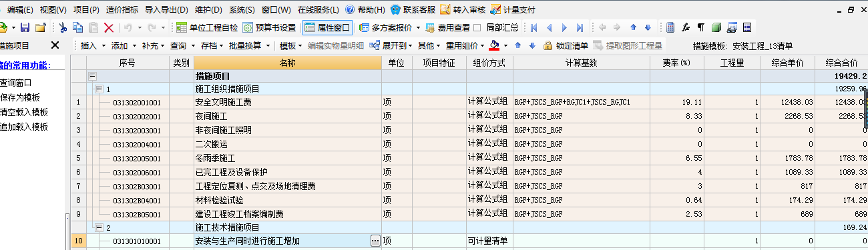Open fill color dropdown arrow

(505, 45)
